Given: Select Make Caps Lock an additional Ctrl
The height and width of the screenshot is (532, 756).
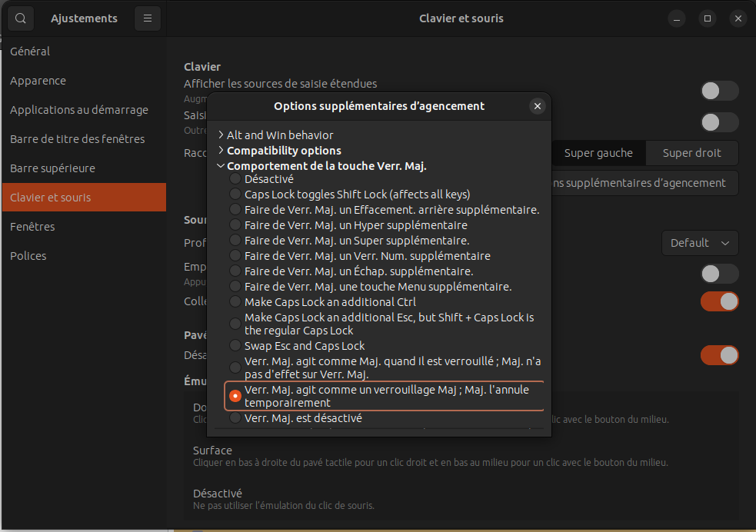Looking at the screenshot, I should (235, 302).
